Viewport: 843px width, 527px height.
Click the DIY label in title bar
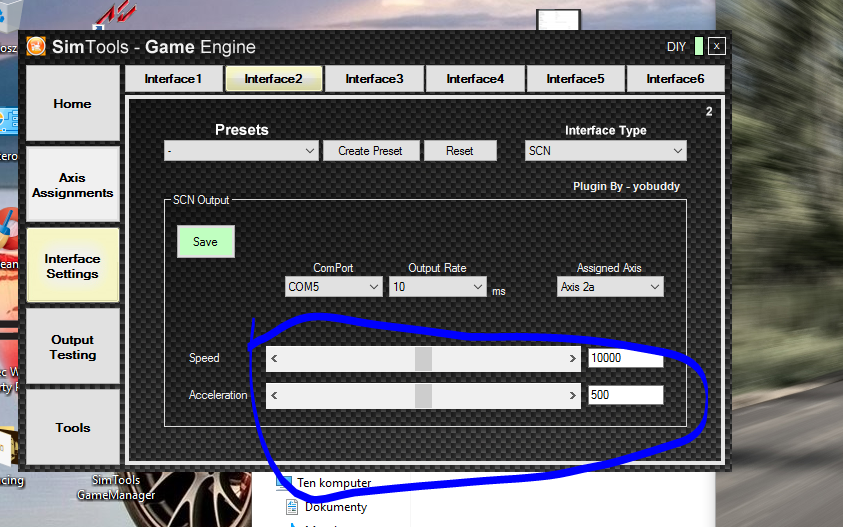(x=676, y=47)
